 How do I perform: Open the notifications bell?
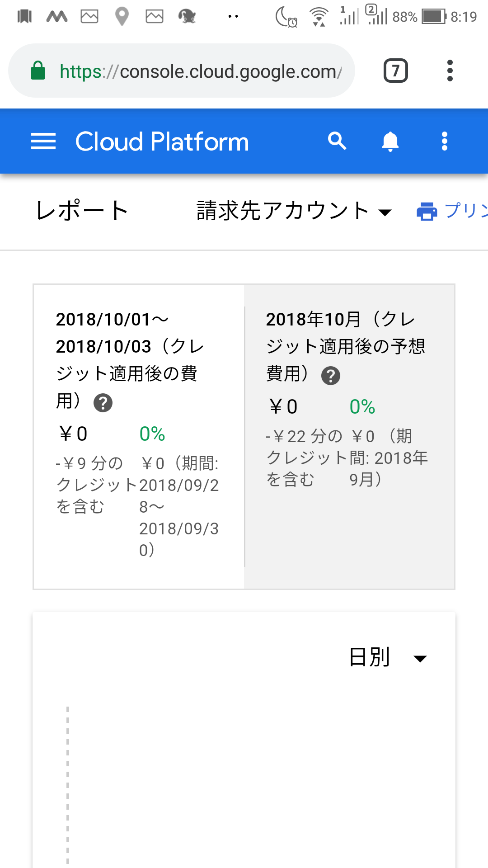tap(390, 142)
